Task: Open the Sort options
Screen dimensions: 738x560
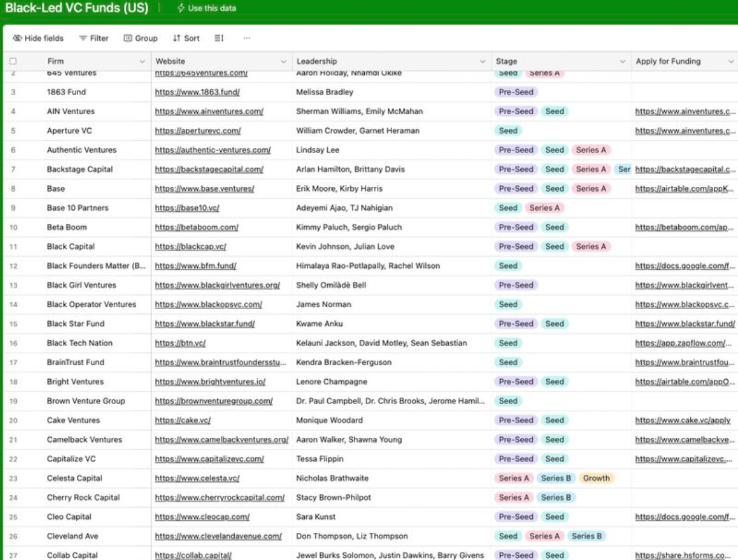Action: click(186, 38)
